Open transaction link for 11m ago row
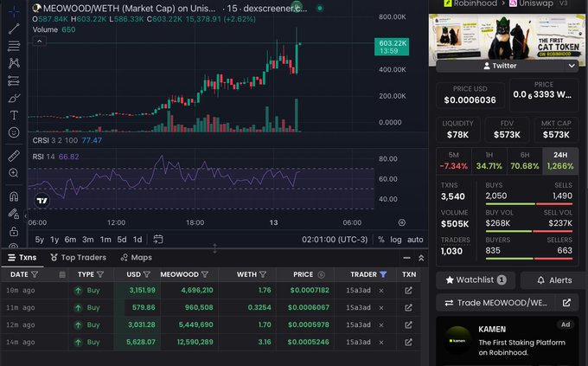588x366 pixels. pyautogui.click(x=408, y=307)
